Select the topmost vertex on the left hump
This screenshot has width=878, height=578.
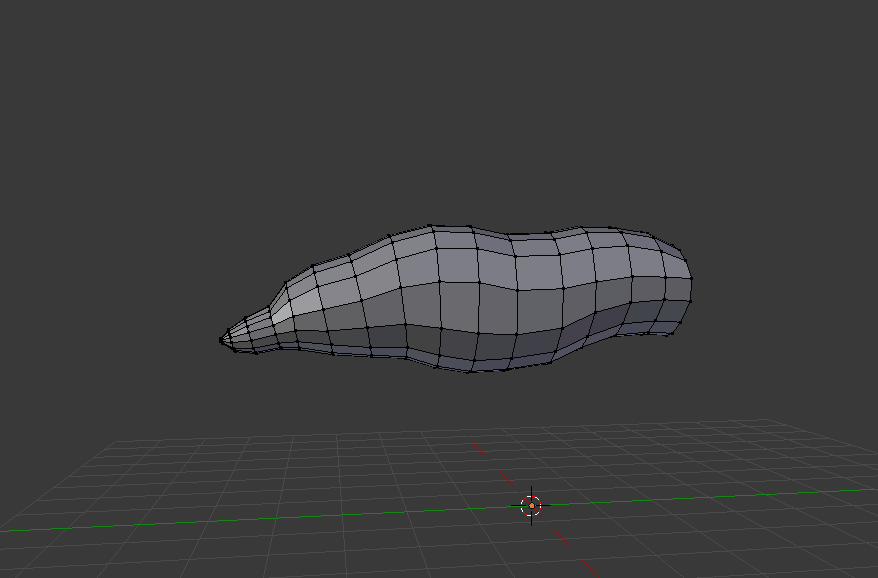tap(431, 226)
